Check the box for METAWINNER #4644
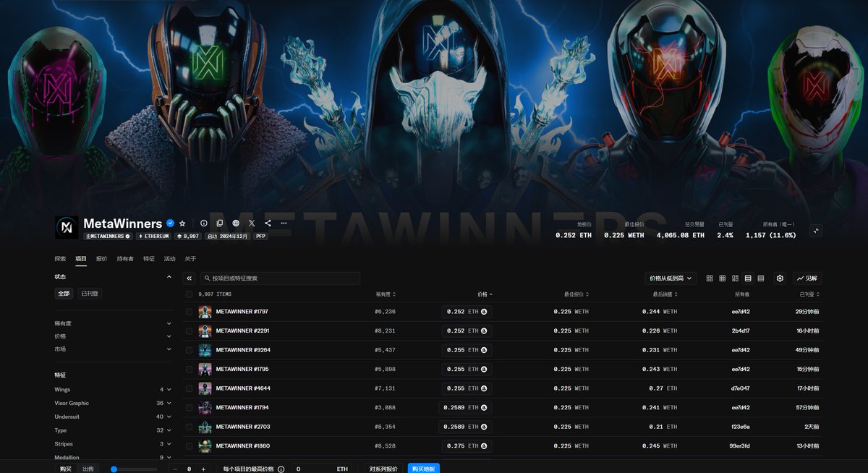868x473 pixels. (190, 388)
